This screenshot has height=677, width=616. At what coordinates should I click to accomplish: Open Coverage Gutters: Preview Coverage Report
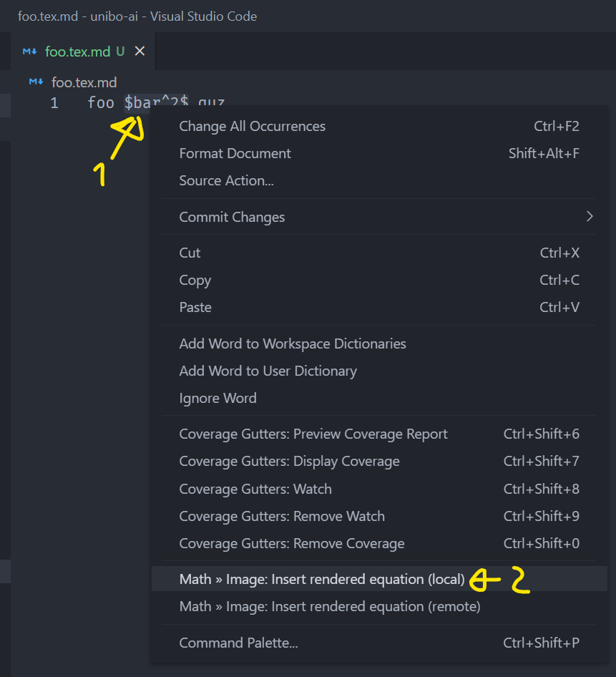(x=379, y=434)
